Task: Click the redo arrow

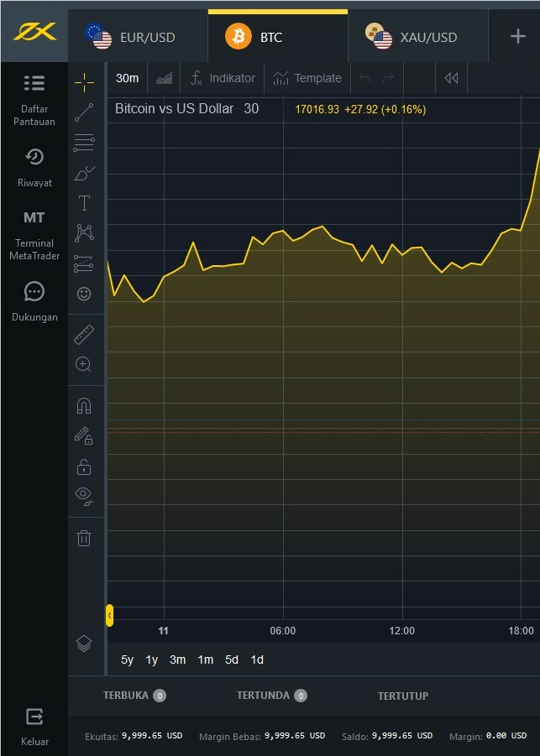Action: coord(388,78)
